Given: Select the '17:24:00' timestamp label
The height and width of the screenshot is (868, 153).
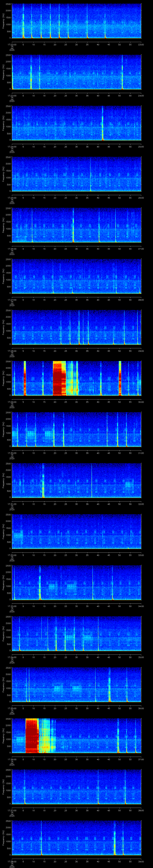Looking at the screenshot, I should (12, 147).
